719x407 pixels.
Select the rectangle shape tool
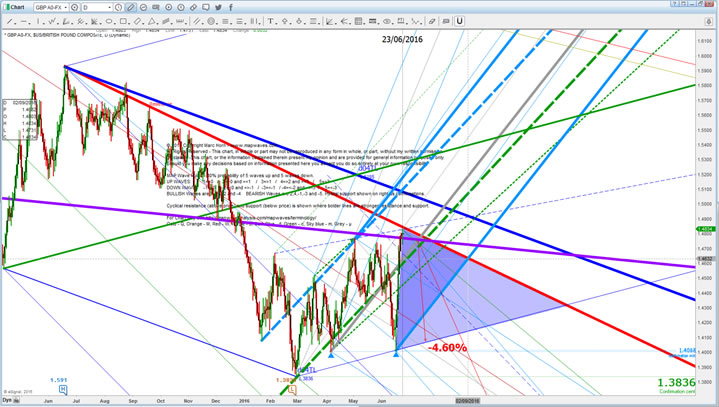click(x=123, y=20)
